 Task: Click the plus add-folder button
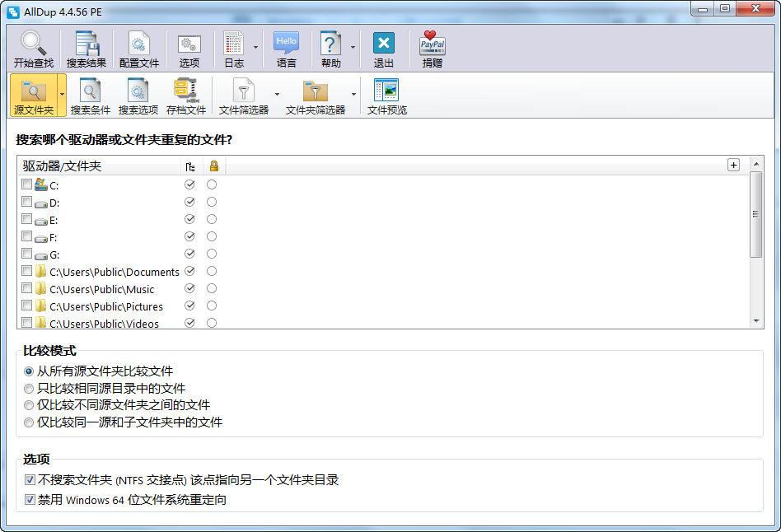click(x=733, y=165)
